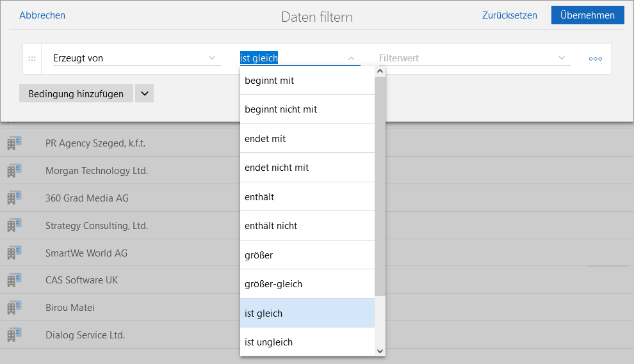Image resolution: width=634 pixels, height=364 pixels.
Task: Pick 'größer-gleich' operator option
Action: (x=307, y=284)
